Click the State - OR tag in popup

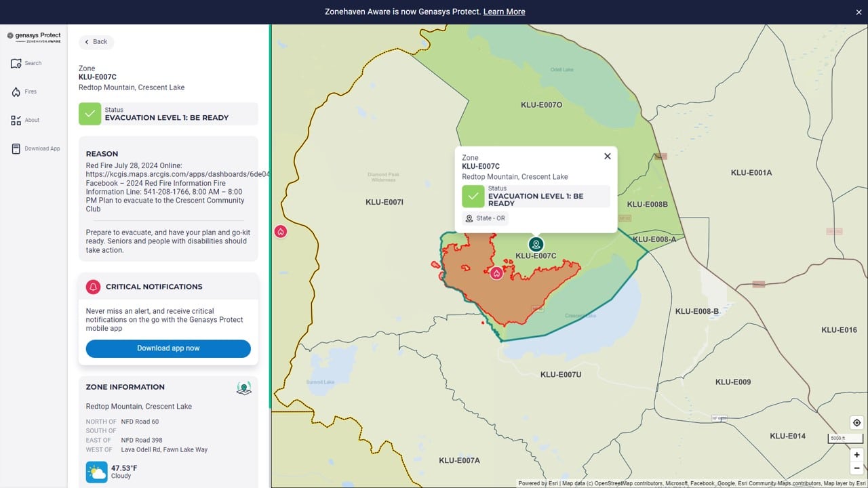(x=484, y=218)
